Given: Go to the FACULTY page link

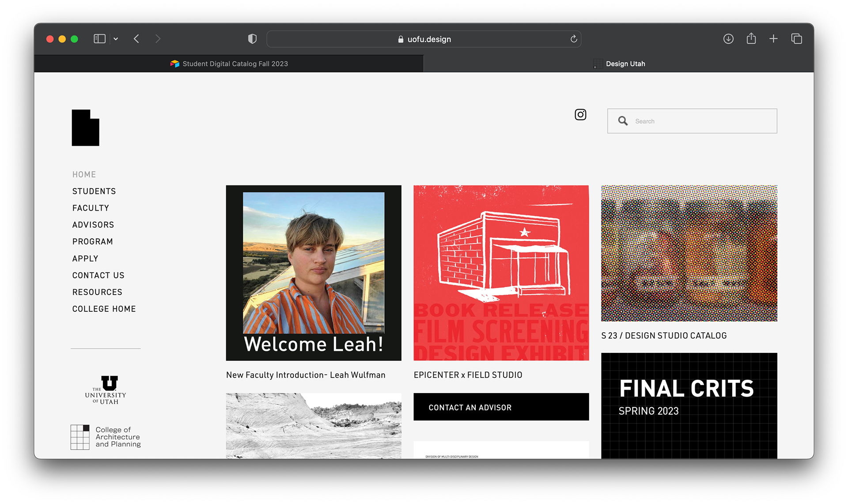Looking at the screenshot, I should point(91,208).
